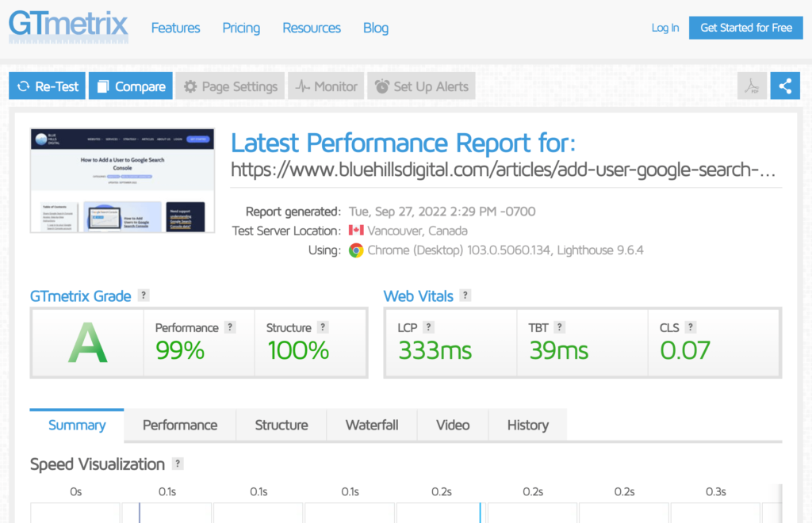Open help icon next to Performance score

[x=230, y=327]
